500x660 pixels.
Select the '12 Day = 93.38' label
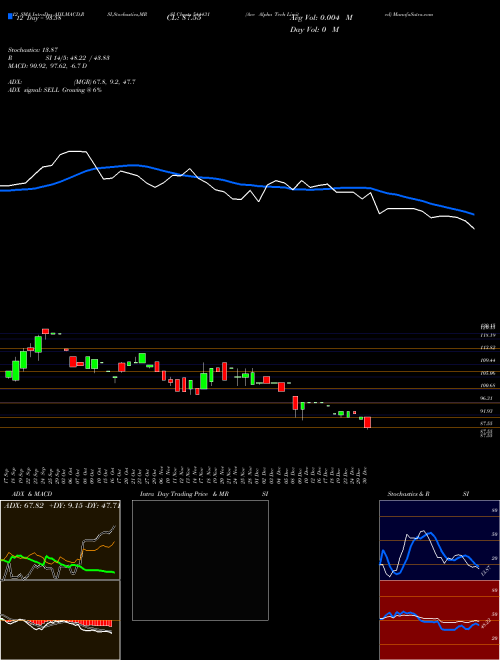pyautogui.click(x=39, y=18)
